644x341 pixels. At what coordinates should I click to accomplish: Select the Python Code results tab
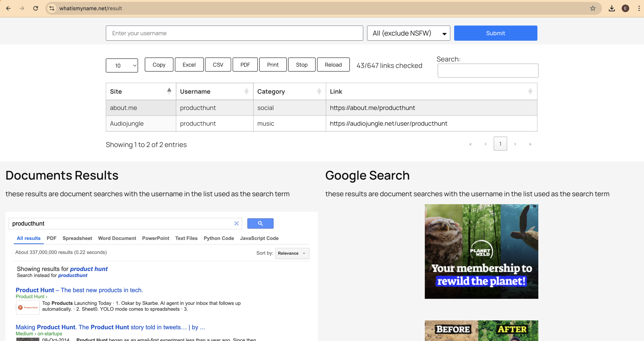tap(218, 238)
